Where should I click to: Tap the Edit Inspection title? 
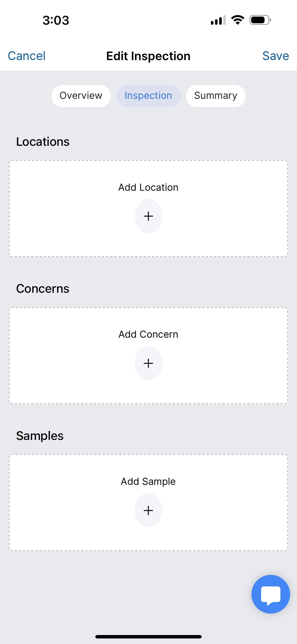(x=148, y=56)
